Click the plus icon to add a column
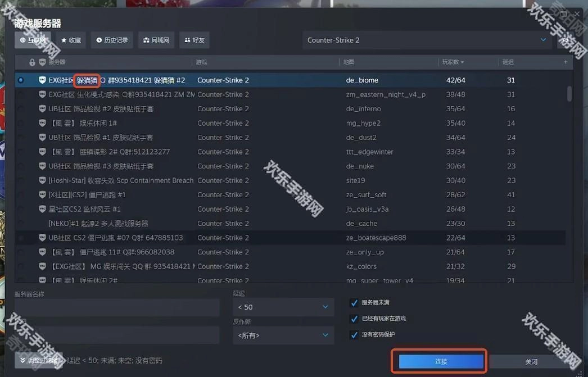Screen dimensions: 588x377 click(566, 62)
